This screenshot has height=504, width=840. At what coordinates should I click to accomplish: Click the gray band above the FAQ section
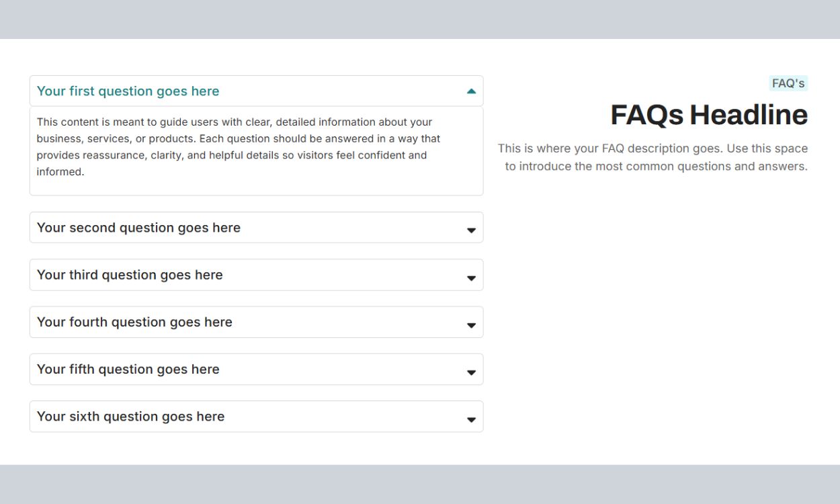click(420, 19)
